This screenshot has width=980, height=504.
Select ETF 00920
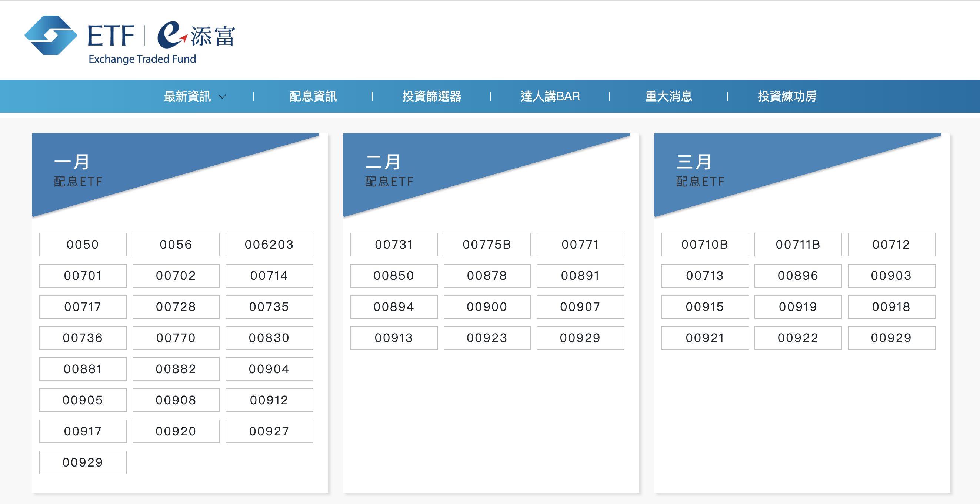[176, 432]
